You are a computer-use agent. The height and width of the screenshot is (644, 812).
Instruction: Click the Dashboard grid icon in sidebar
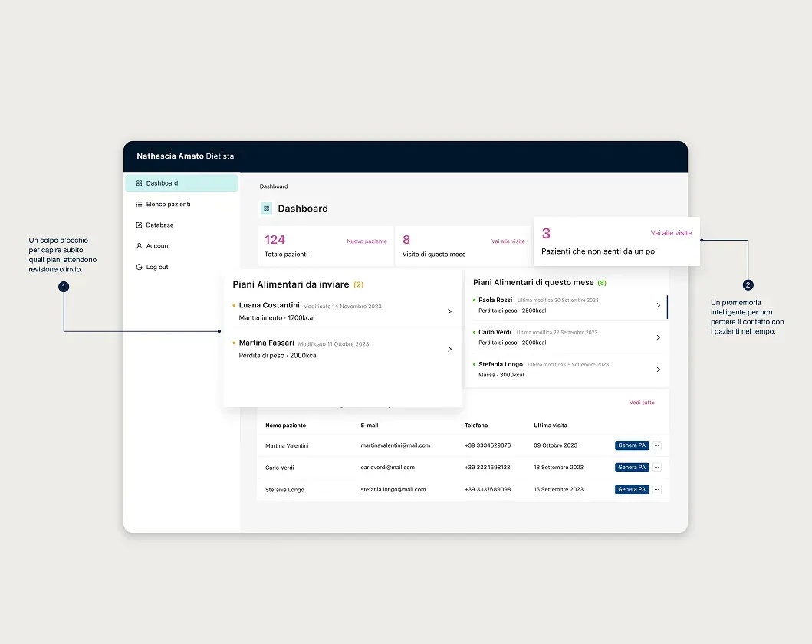point(139,183)
